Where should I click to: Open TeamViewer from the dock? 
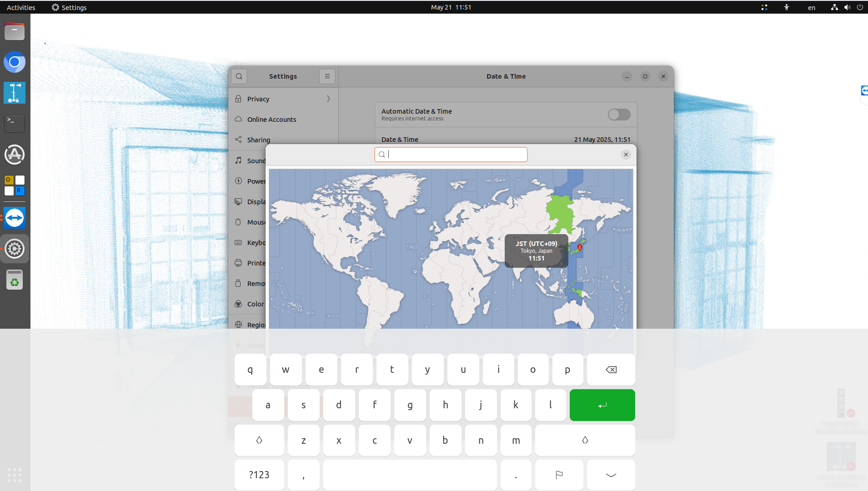click(15, 218)
